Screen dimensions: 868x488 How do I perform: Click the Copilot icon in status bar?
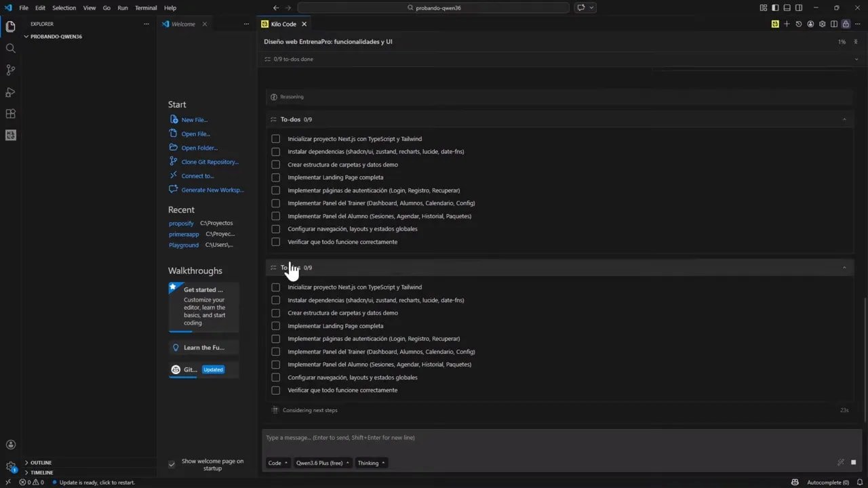coord(795,482)
